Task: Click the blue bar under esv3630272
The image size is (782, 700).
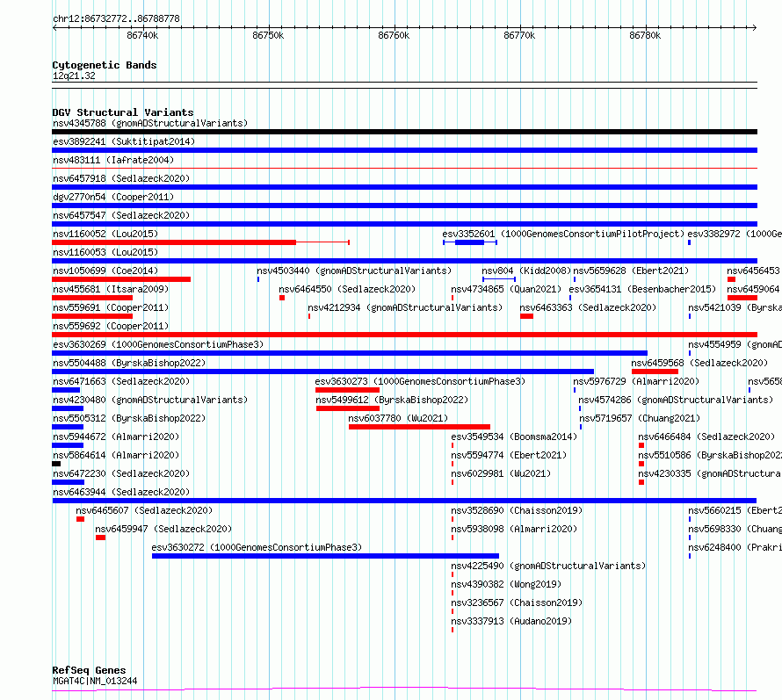Action: click(325, 556)
